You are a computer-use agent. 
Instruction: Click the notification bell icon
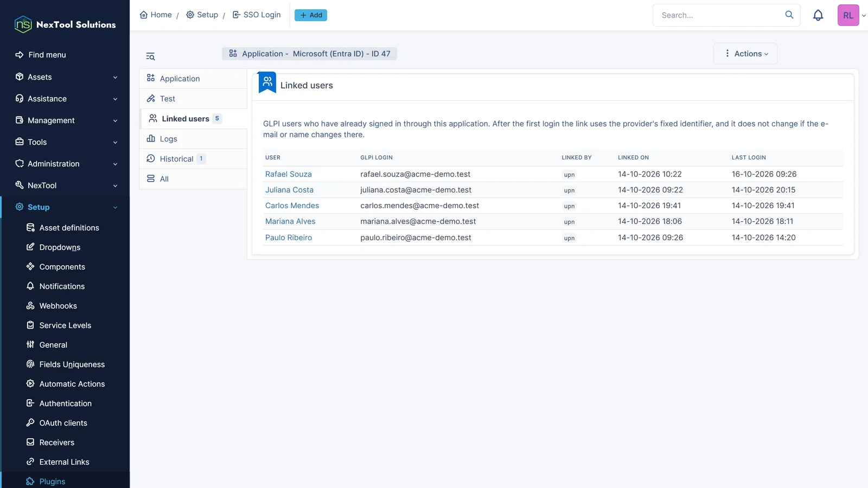[818, 15]
